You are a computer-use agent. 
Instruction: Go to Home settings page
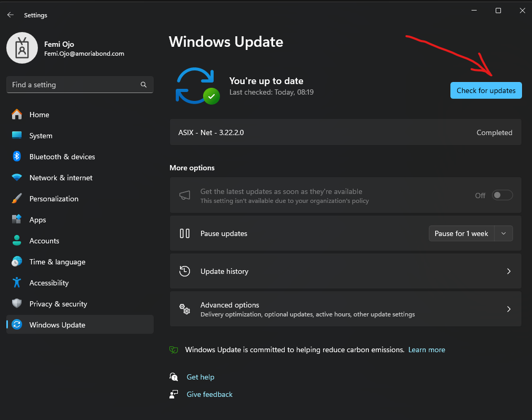pyautogui.click(x=80, y=115)
